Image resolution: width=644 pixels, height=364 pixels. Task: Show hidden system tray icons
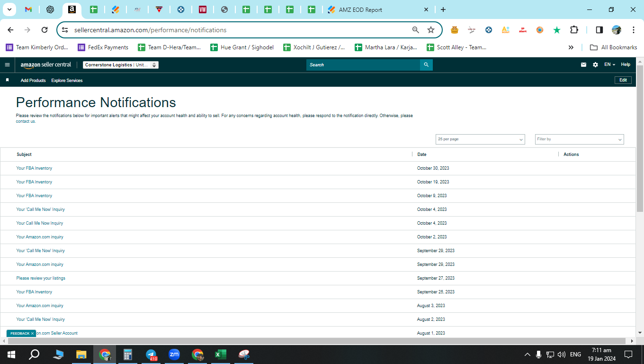click(x=527, y=355)
